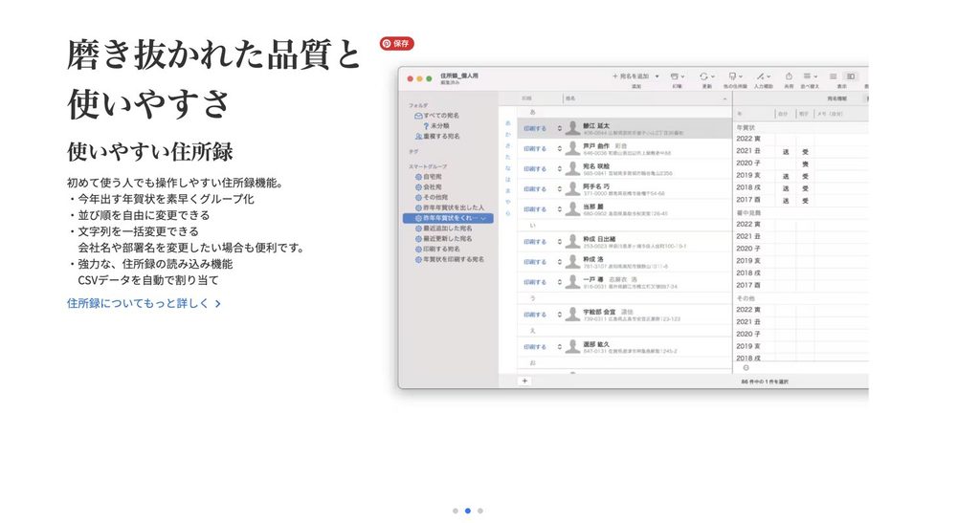The height and width of the screenshot is (523, 980).
Task: Jump to か in the kana index
Action: [x=507, y=134]
